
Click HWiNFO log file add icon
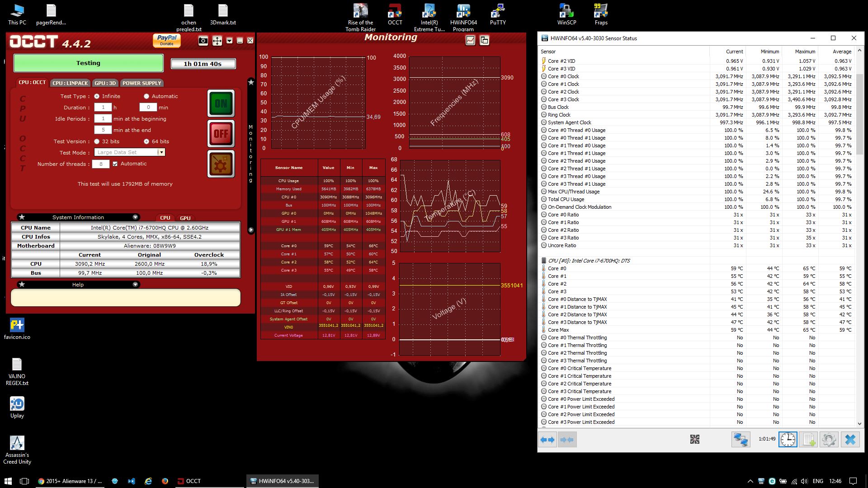[x=809, y=440]
